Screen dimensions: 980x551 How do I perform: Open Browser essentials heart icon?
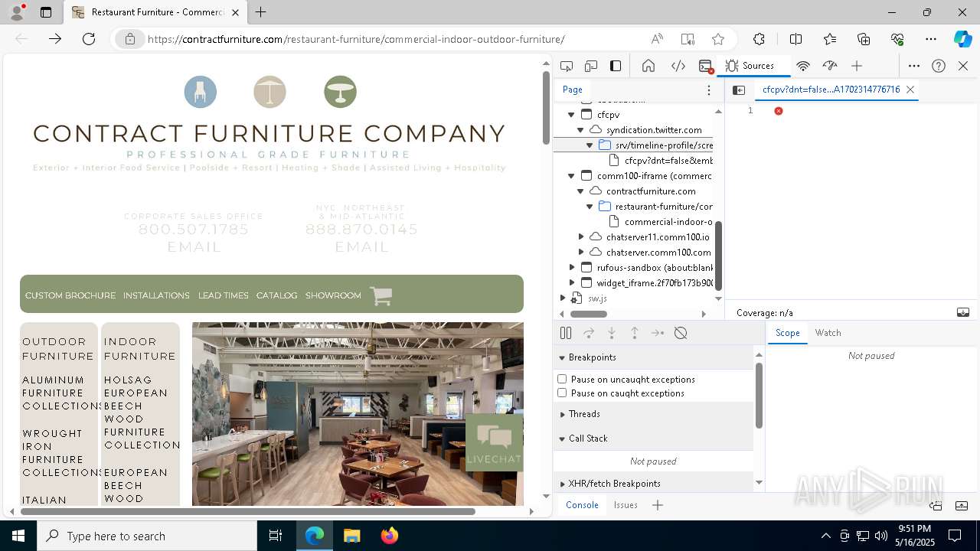(897, 39)
